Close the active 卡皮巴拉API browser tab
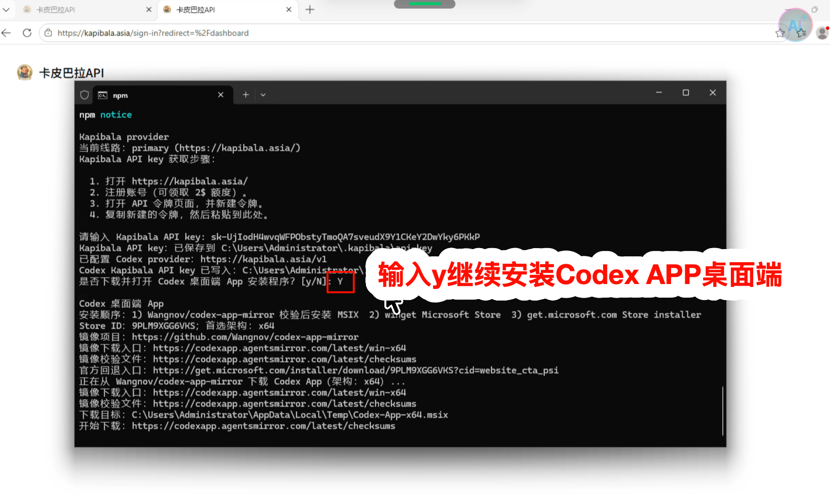 tap(289, 10)
